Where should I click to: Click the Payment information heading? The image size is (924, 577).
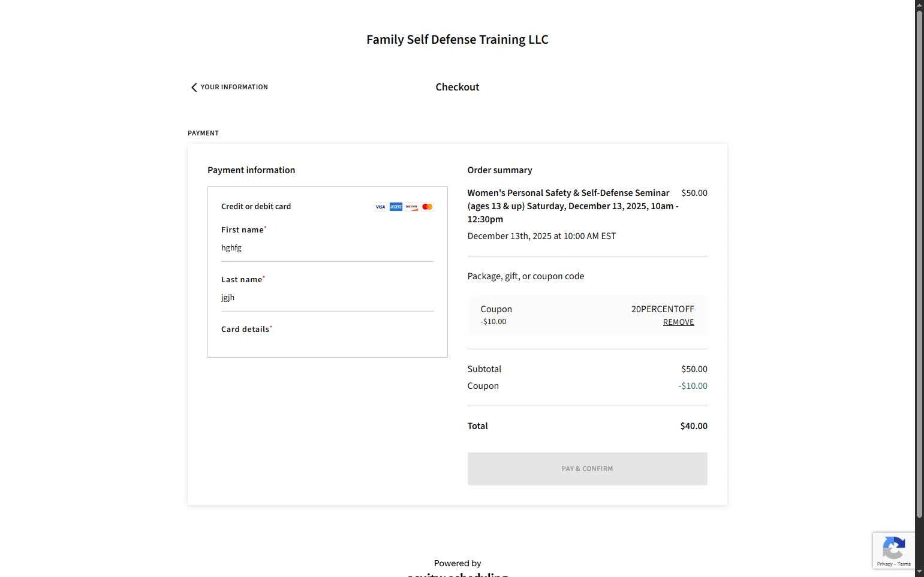click(251, 170)
